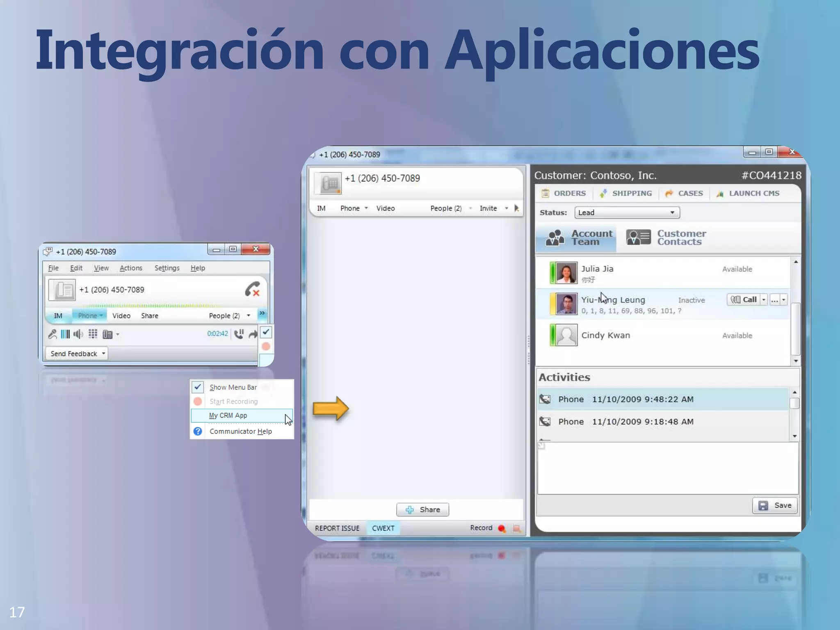This screenshot has height=630, width=840.
Task: Click LAUNCH CMS
Action: tap(748, 193)
